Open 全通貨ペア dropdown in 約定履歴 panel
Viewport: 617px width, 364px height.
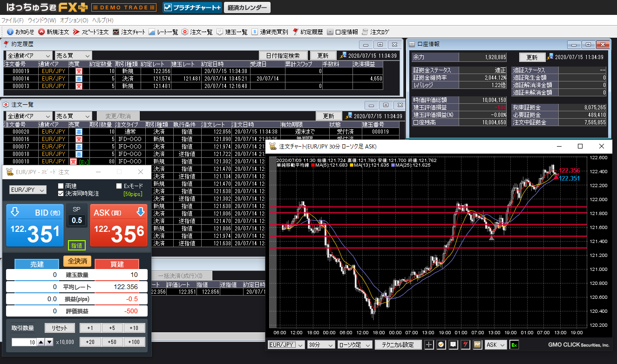(x=27, y=55)
